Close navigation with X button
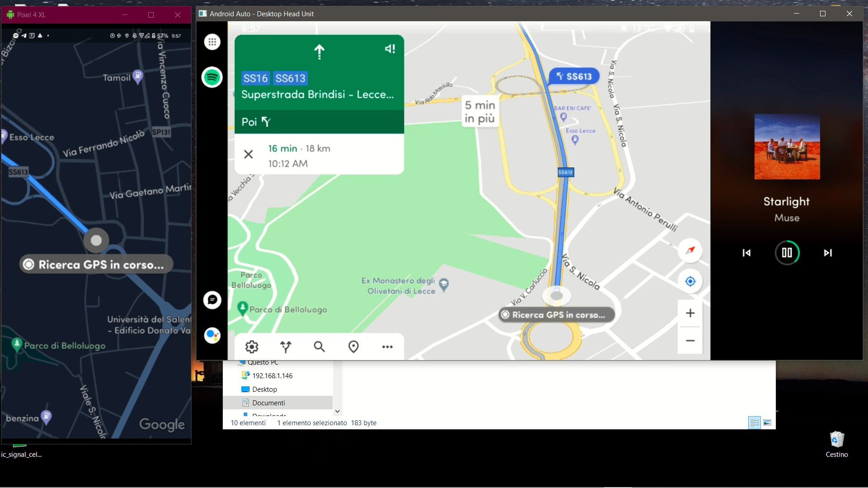 pyautogui.click(x=248, y=155)
